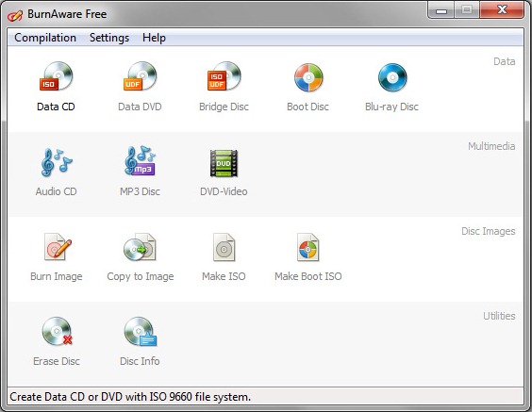Click the BurnAware Free title bar logo

click(15, 15)
